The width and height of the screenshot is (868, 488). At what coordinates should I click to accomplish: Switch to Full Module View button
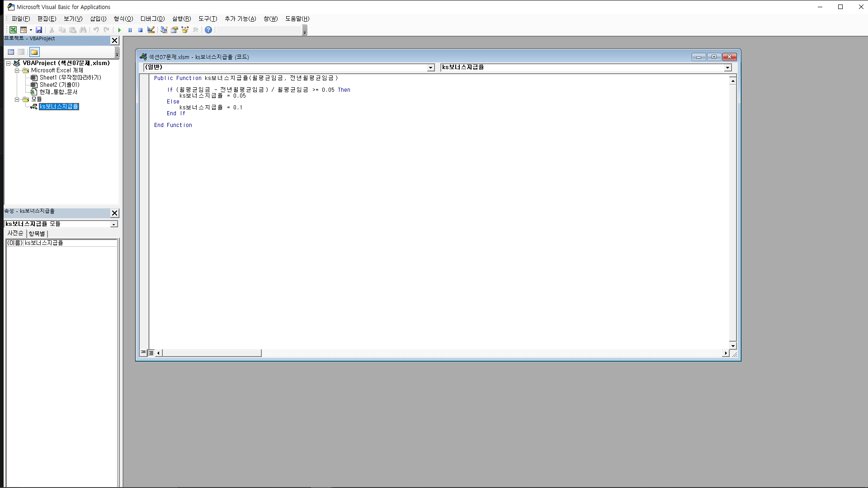[151, 352]
